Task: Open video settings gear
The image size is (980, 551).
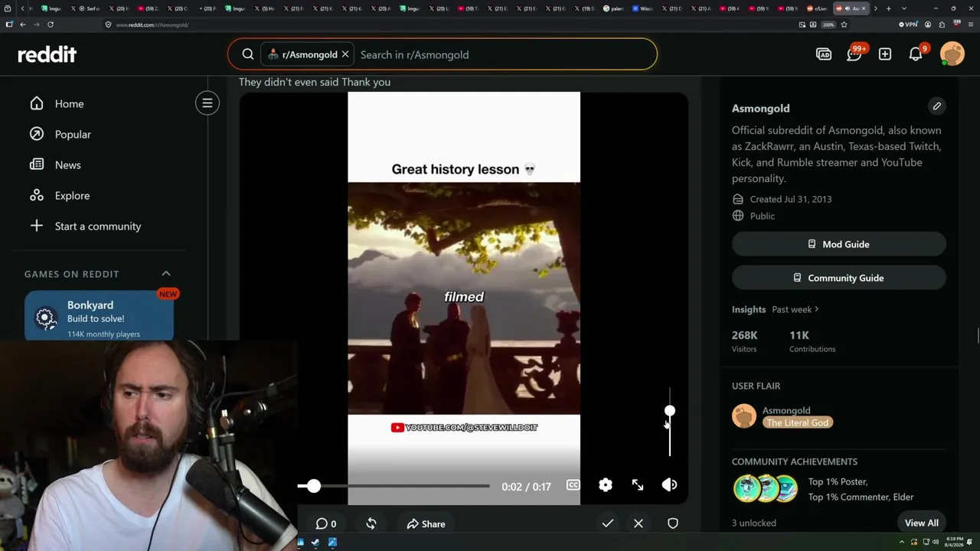Action: [x=606, y=485]
